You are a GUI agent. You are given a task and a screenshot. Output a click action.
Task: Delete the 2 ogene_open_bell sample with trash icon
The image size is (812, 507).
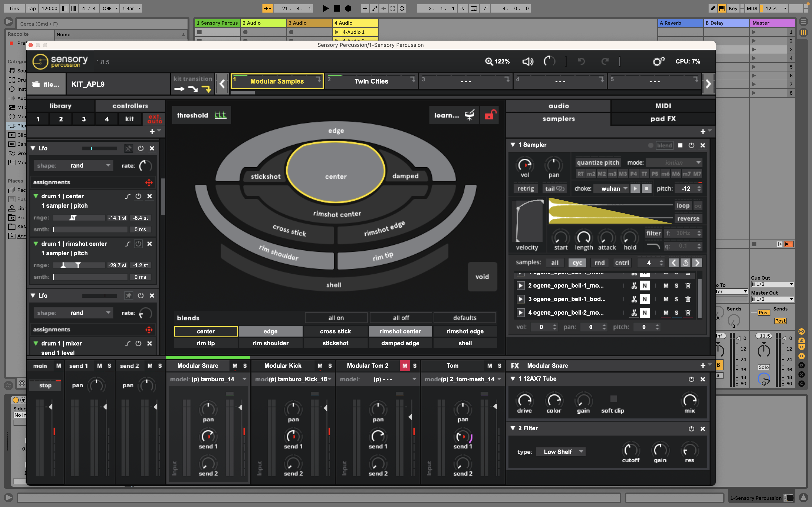(688, 286)
